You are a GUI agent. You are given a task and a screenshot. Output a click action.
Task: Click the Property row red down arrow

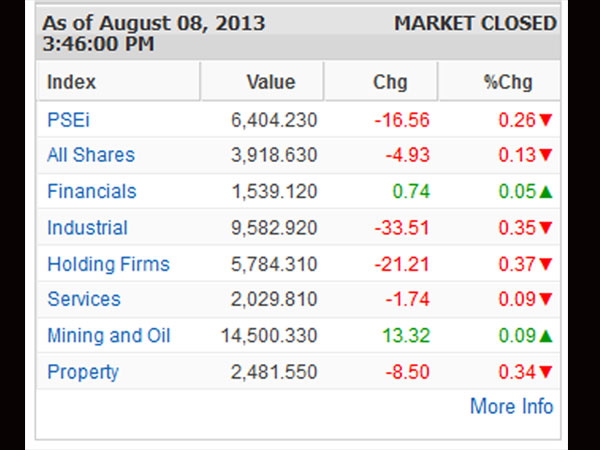[546, 373]
